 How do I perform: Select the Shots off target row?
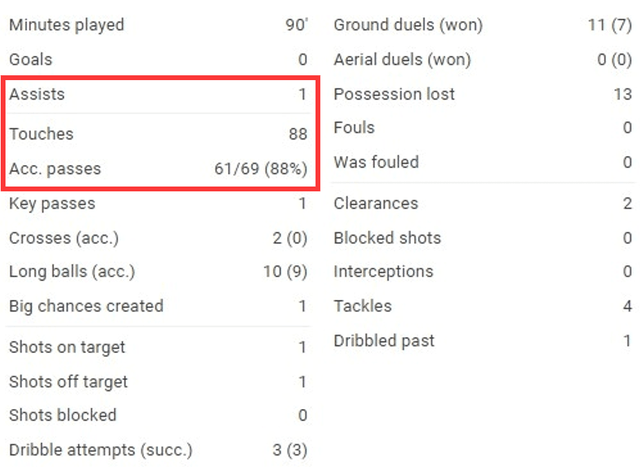click(158, 382)
